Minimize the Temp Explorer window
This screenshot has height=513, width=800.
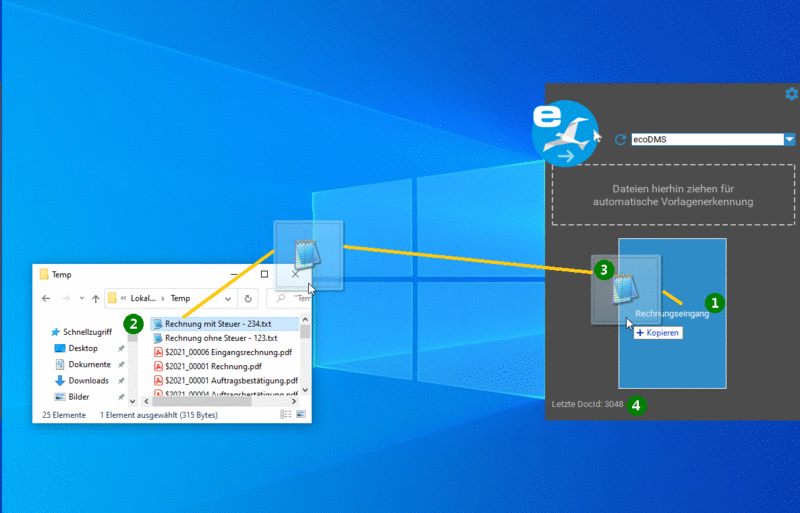(234, 274)
